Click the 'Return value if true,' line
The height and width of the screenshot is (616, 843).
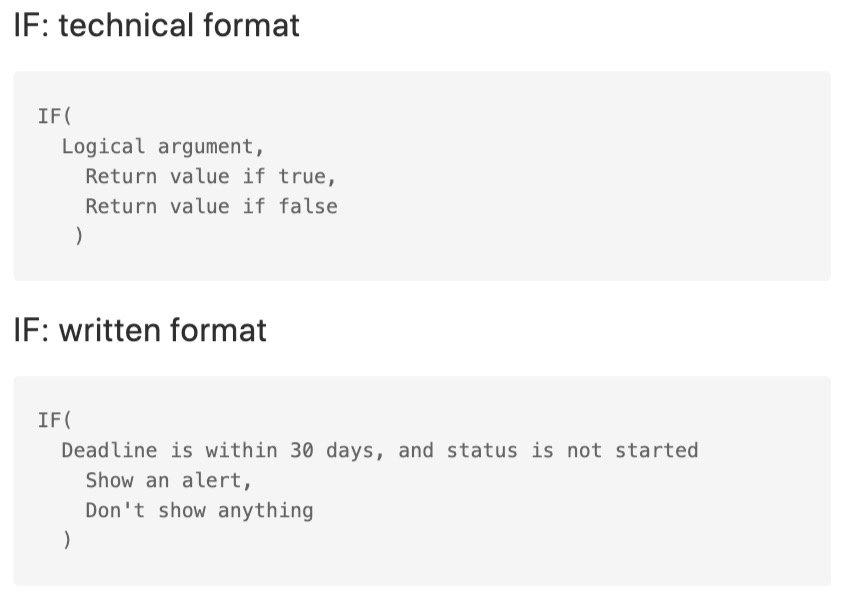(x=211, y=176)
